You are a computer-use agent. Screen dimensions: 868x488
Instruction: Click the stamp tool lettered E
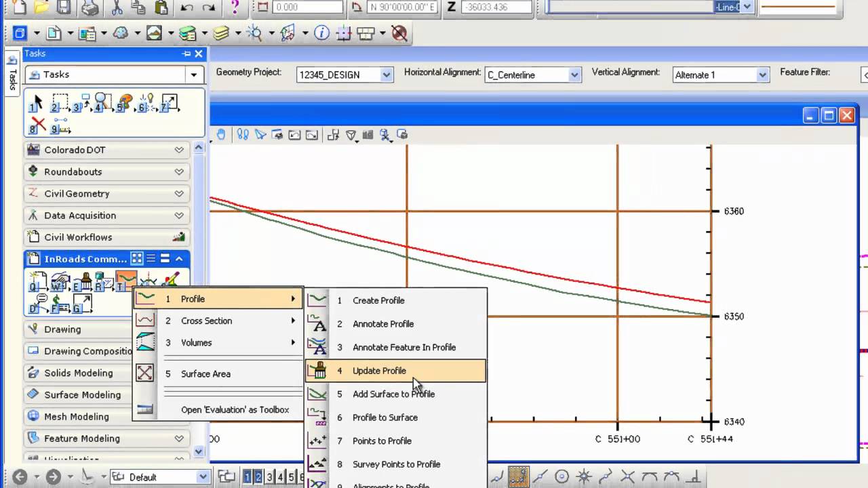coord(82,281)
